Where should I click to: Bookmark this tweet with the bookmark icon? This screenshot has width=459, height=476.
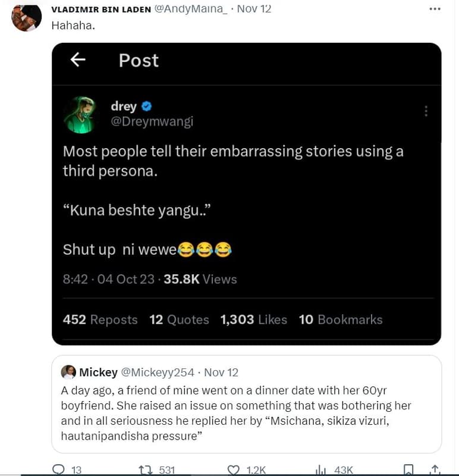tap(408, 469)
